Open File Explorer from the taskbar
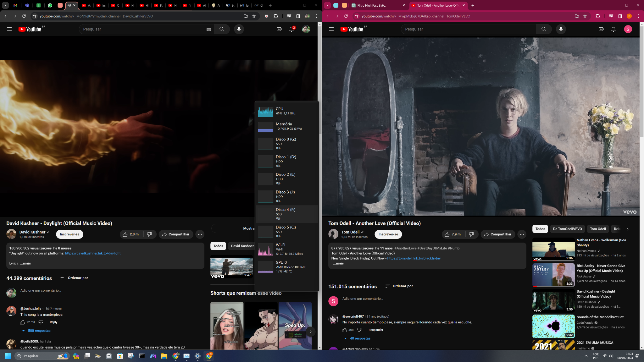Image resolution: width=644 pixels, height=362 pixels. 164,356
